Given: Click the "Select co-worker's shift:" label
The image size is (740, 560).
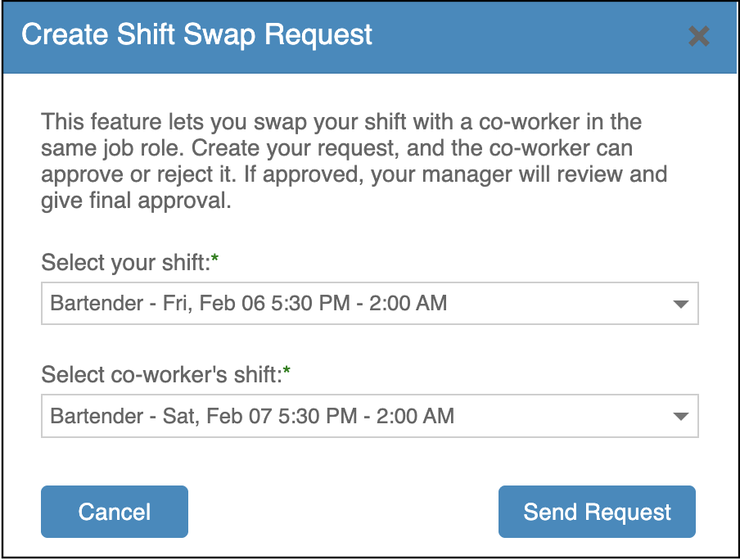Looking at the screenshot, I should [x=161, y=375].
